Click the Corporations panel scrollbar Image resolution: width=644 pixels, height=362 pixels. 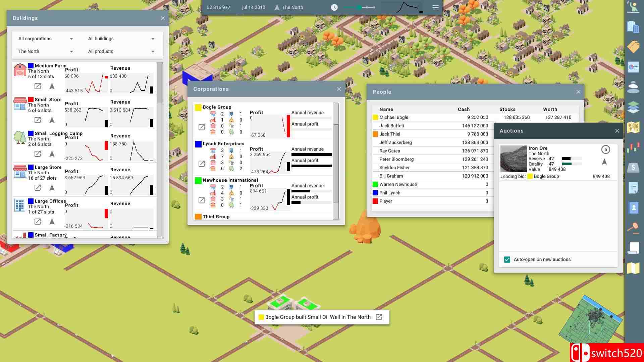(336, 163)
